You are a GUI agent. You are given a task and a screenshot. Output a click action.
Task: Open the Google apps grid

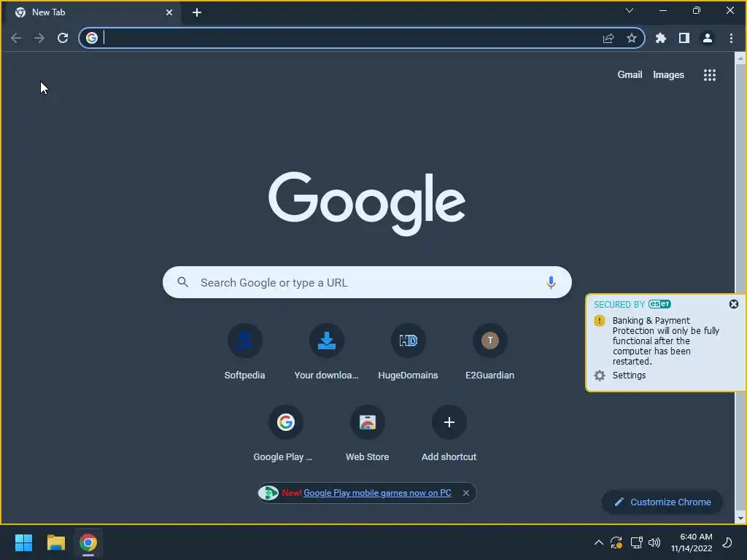click(x=710, y=75)
